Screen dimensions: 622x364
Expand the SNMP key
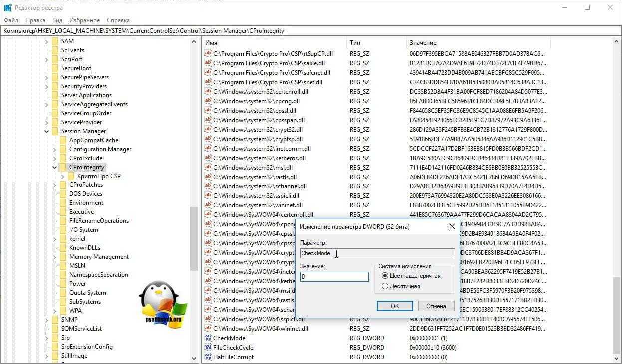(47, 320)
